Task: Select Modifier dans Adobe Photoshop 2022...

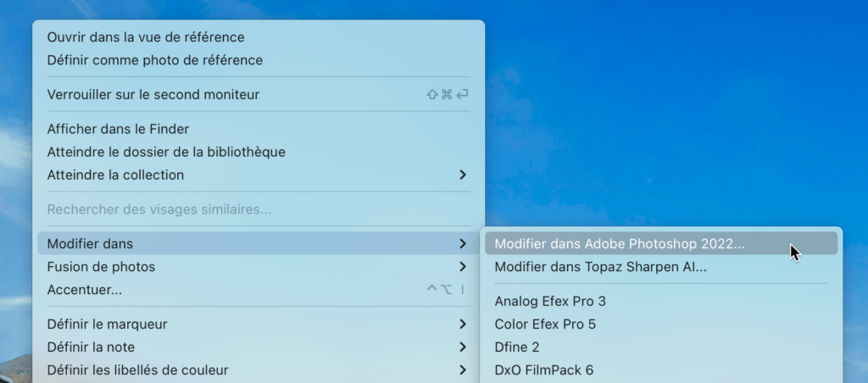Action: tap(661, 243)
